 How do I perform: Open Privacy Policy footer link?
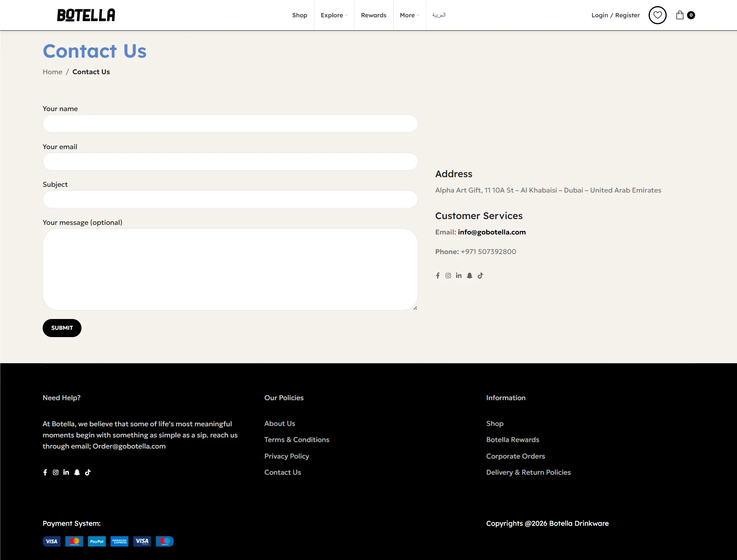287,456
